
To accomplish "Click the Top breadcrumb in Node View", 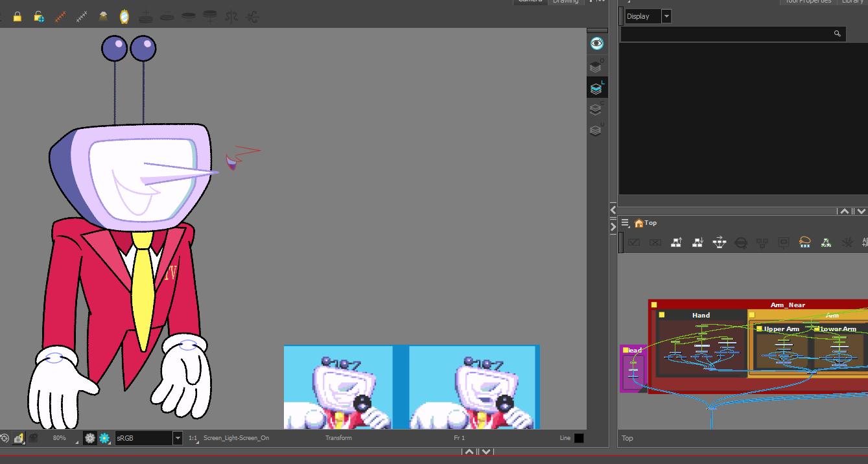I will tap(650, 223).
